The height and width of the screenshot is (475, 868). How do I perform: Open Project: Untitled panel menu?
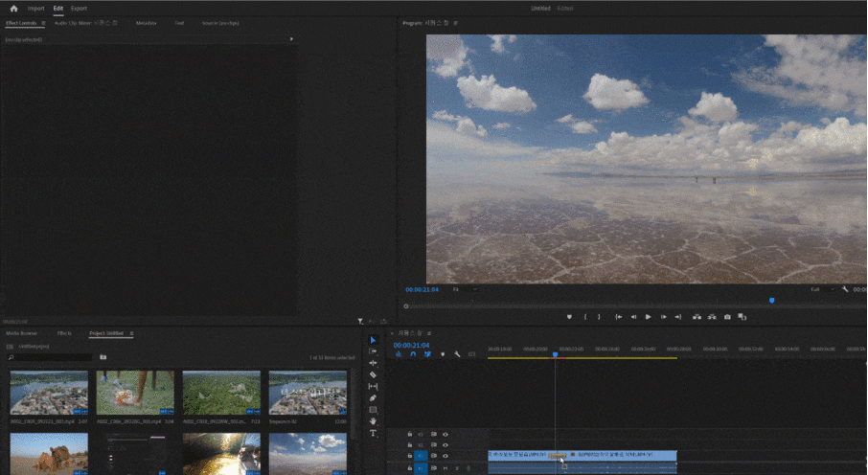(132, 333)
